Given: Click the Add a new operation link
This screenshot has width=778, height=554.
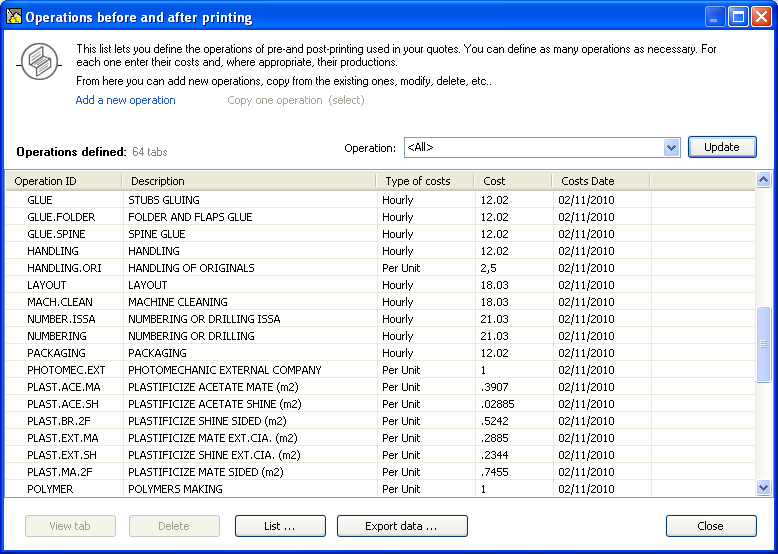Looking at the screenshot, I should pos(125,100).
